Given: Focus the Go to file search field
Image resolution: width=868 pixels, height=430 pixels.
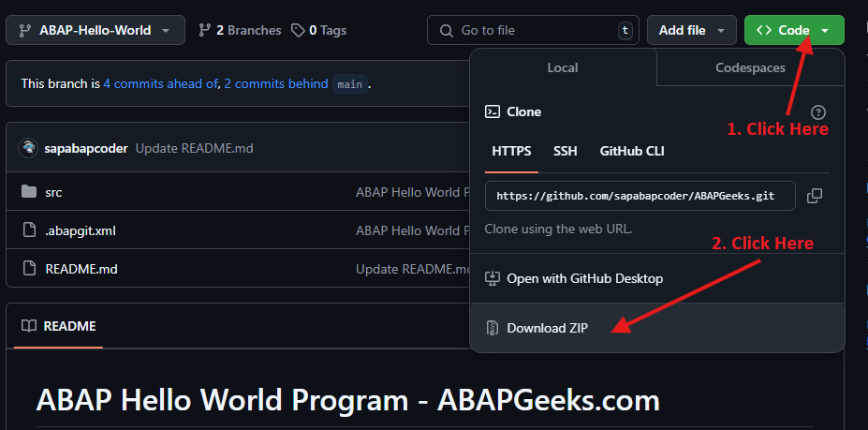Looking at the screenshot, I should click(x=533, y=30).
